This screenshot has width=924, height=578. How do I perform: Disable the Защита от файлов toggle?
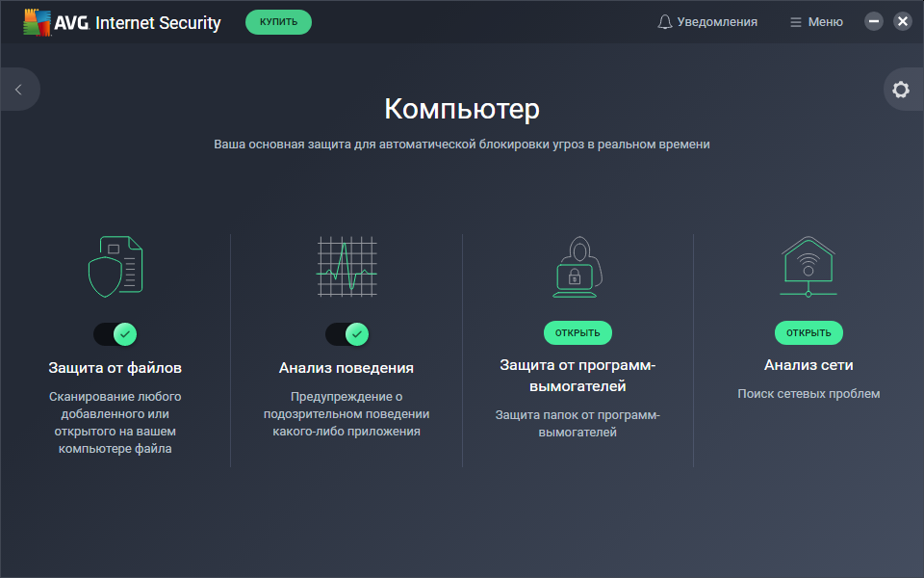pyautogui.click(x=115, y=334)
